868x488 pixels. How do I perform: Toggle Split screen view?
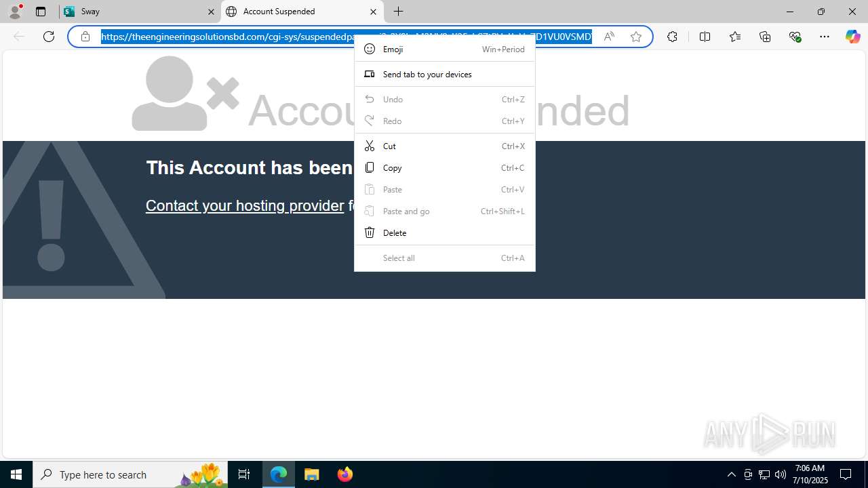coord(705,37)
